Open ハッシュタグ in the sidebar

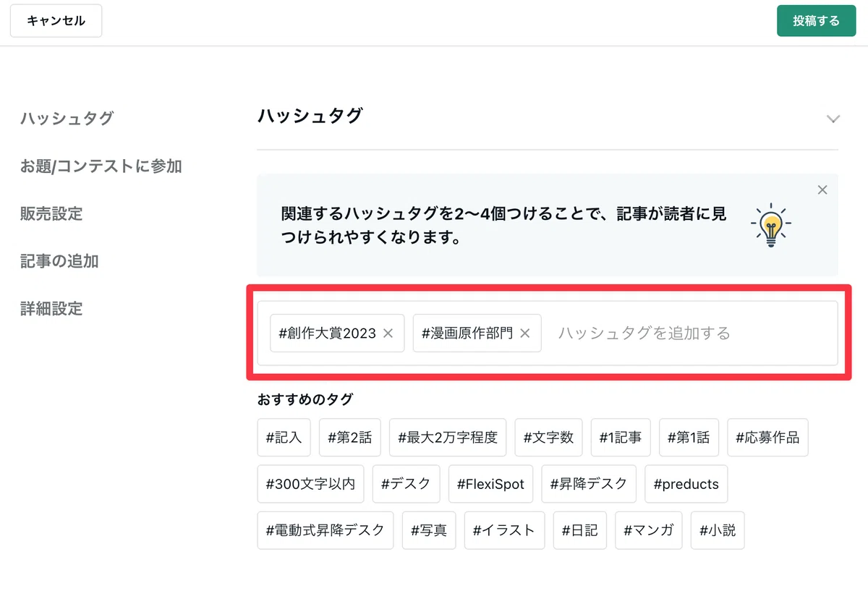pos(67,119)
